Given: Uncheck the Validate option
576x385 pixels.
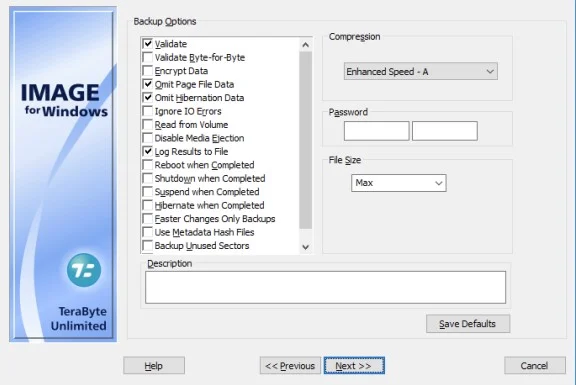Looking at the screenshot, I should point(148,44).
